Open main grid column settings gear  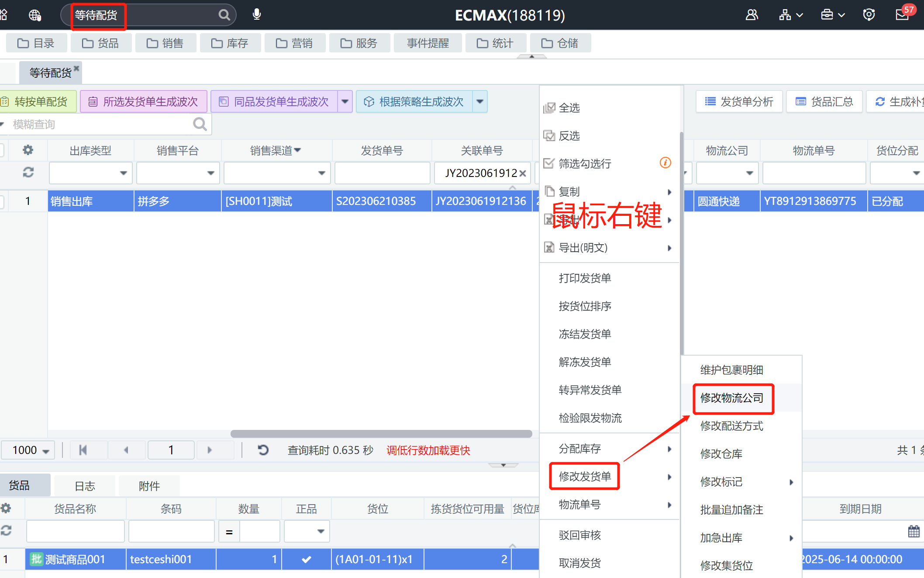pyautogui.click(x=28, y=150)
